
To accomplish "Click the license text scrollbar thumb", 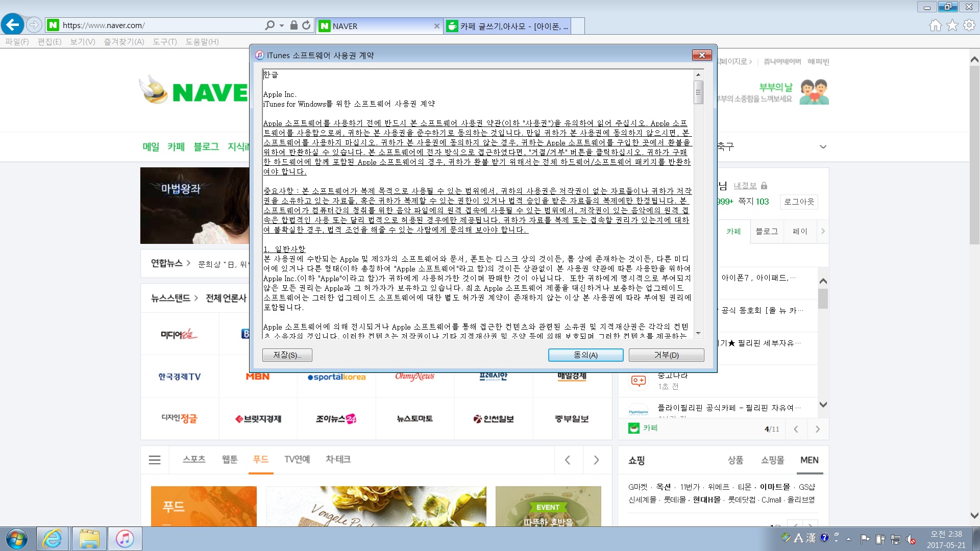I will (x=698, y=92).
